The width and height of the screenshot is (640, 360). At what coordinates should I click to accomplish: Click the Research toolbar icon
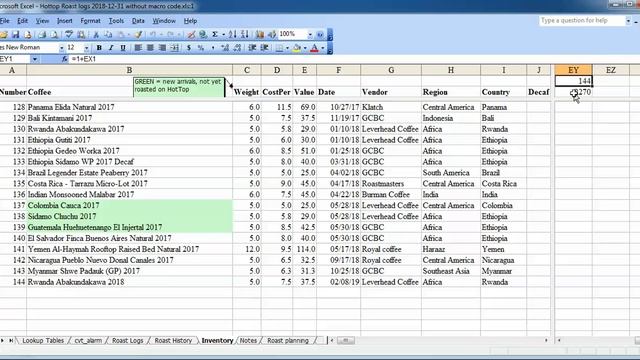(x=81, y=35)
